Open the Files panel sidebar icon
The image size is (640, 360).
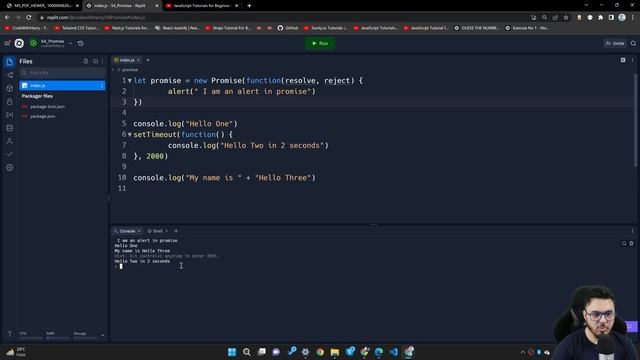(x=9, y=62)
